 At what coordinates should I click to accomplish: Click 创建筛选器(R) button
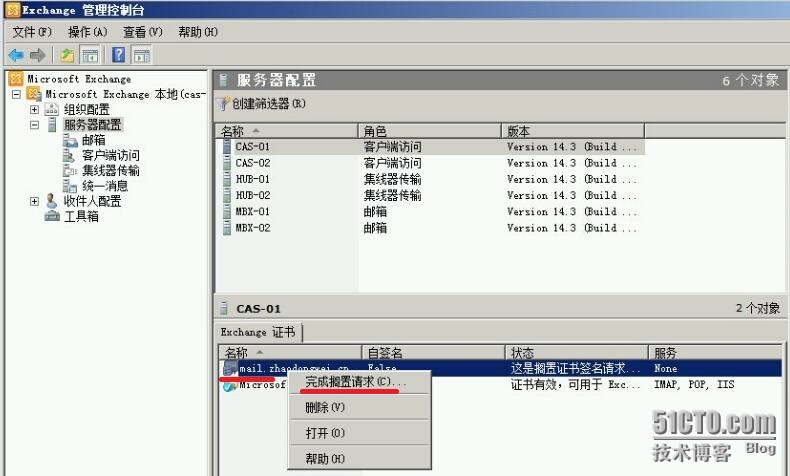pos(269,104)
